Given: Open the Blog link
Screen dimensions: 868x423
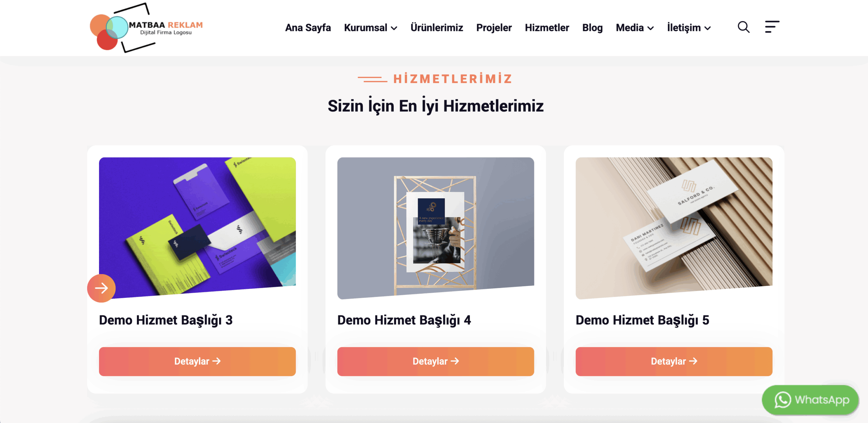Looking at the screenshot, I should [x=592, y=28].
